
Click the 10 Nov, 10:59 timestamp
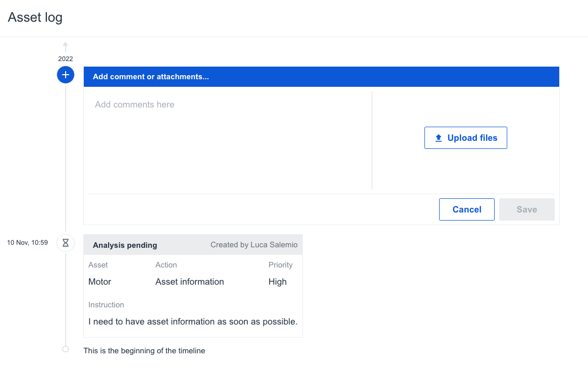coord(27,242)
